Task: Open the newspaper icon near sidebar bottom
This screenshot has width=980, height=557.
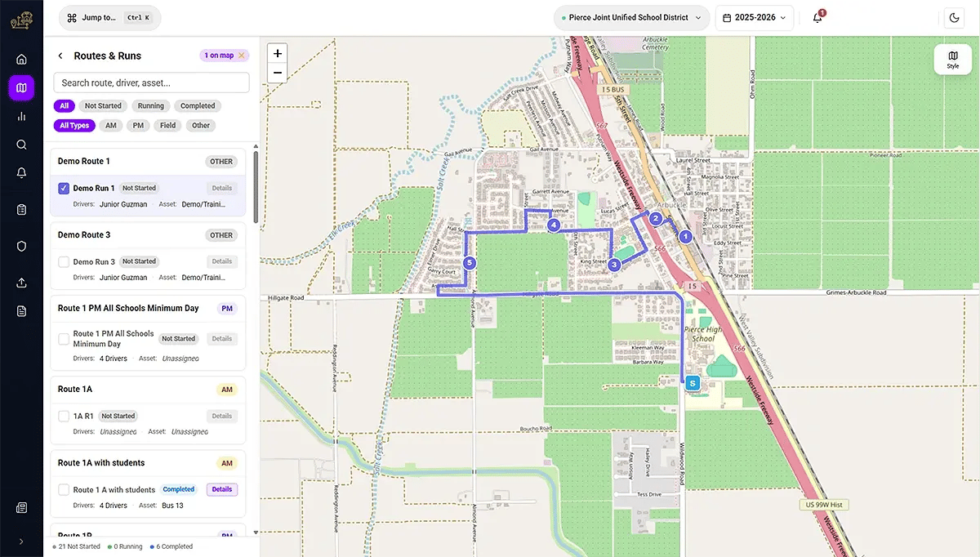Action: (x=21, y=508)
